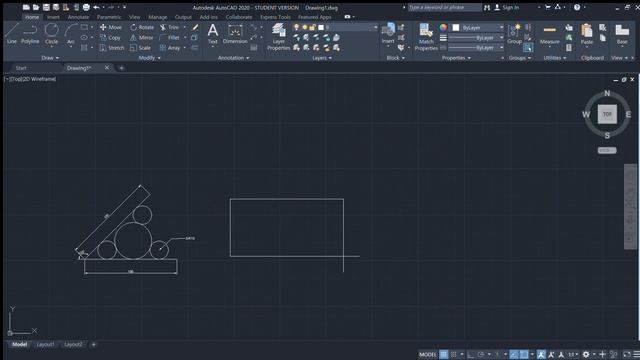Screen dimensions: 640x360
Task: Click the Copy tool
Action: pyautogui.click(x=110, y=38)
